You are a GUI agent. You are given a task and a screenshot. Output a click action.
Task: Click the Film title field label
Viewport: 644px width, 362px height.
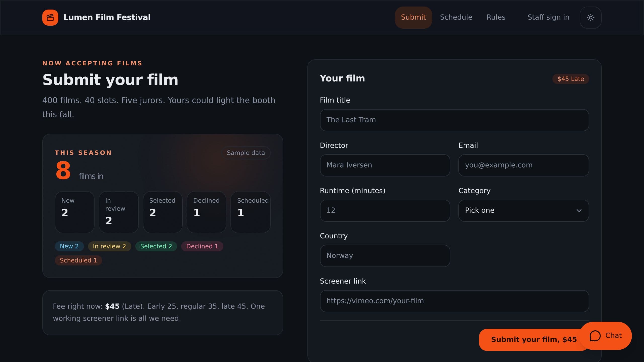click(x=335, y=100)
